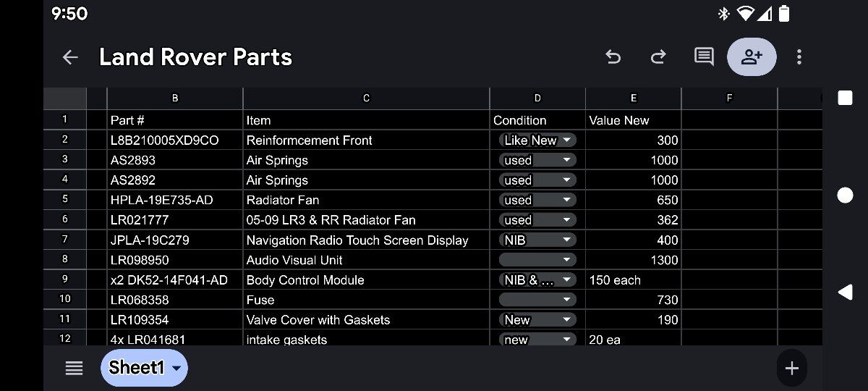The image size is (868, 391).
Task: Open the condition dropdown for LR021777
Action: (537, 220)
